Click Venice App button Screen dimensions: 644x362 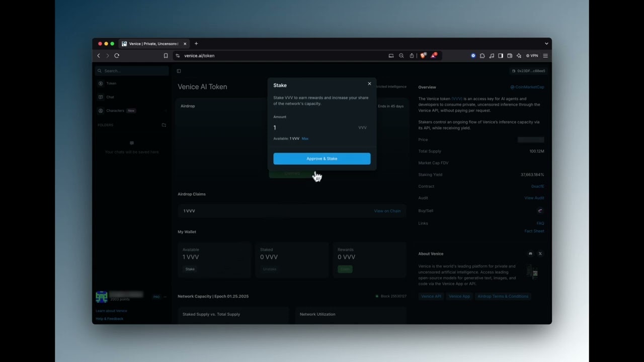click(459, 296)
